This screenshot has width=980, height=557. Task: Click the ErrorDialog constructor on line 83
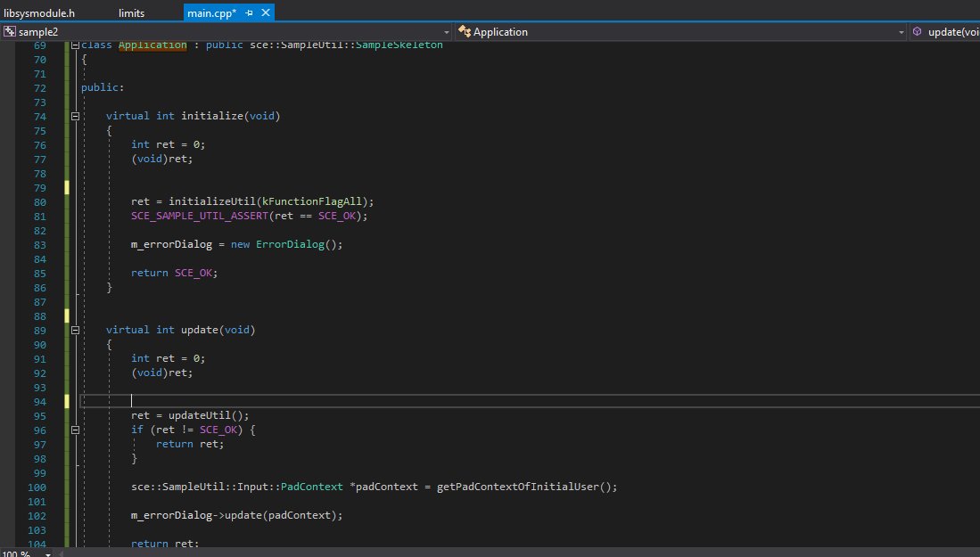pyautogui.click(x=290, y=244)
